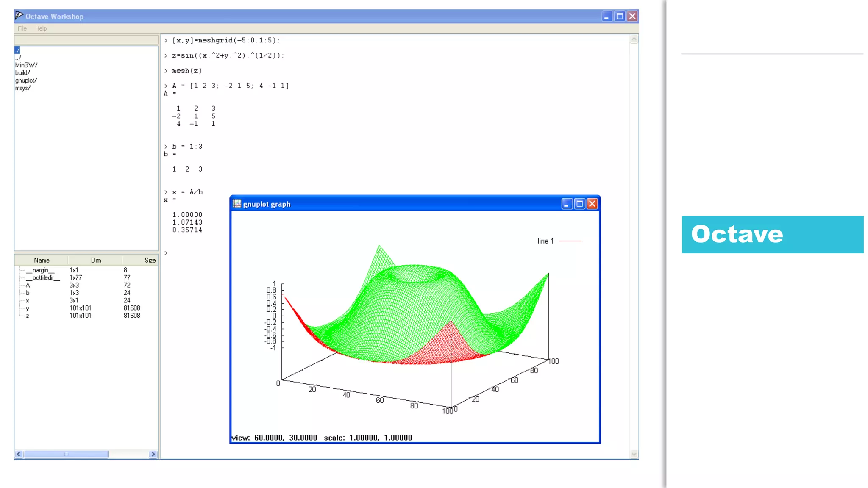868x488 pixels.
Task: Open the msys/ directory
Action: click(23, 88)
